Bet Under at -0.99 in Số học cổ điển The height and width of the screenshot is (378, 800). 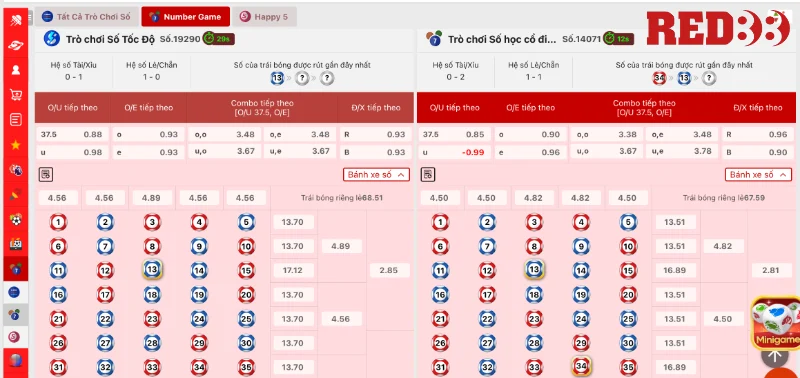click(454, 152)
